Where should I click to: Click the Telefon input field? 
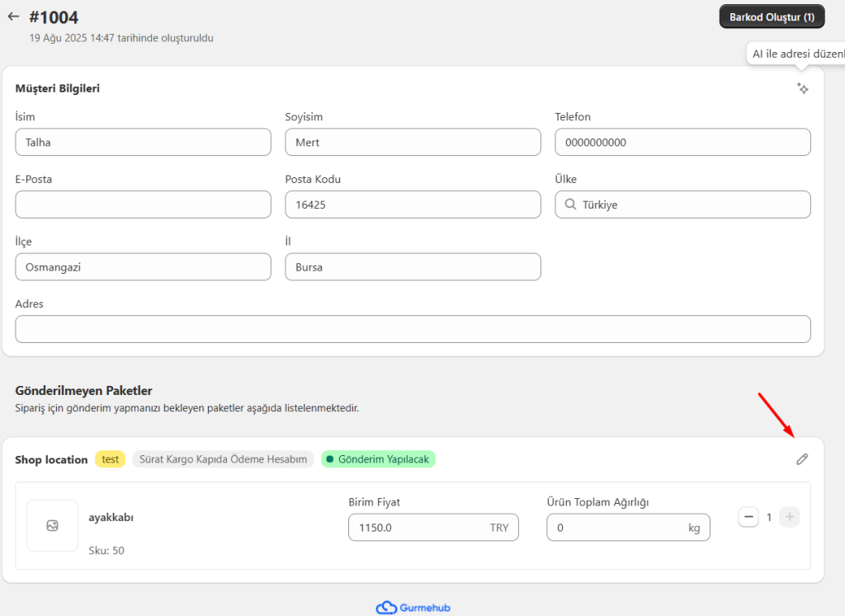[x=682, y=142]
